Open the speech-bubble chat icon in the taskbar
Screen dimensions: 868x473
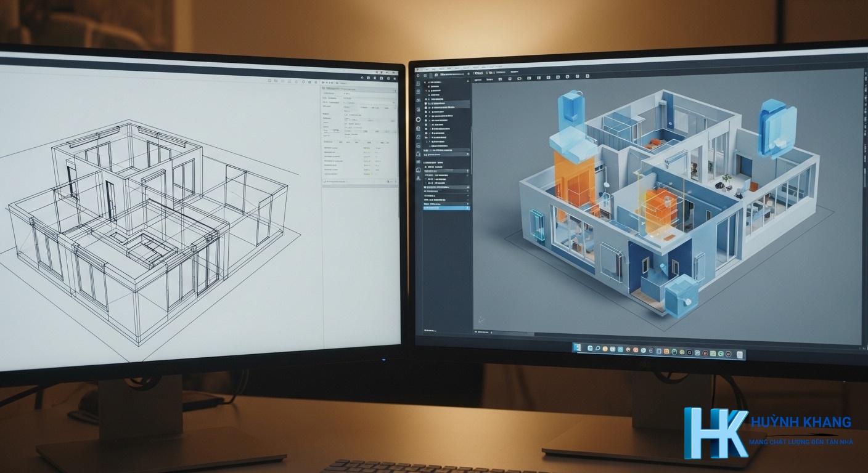[598, 348]
